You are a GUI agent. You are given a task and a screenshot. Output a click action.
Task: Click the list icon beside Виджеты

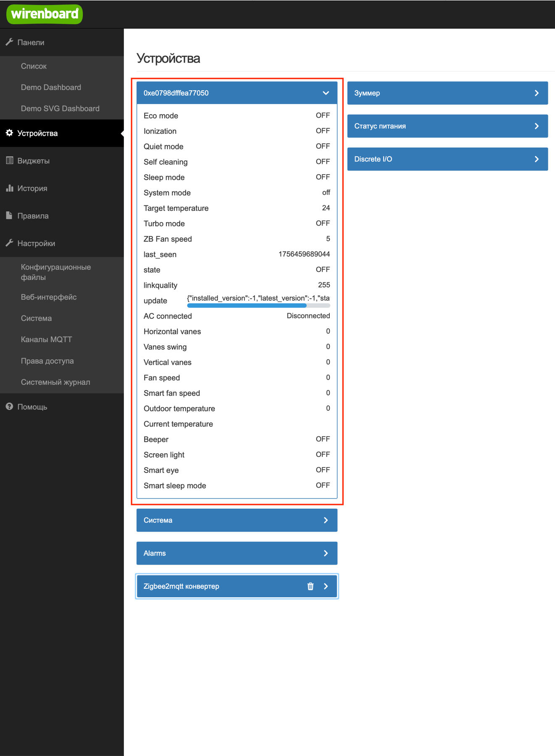[x=9, y=160]
